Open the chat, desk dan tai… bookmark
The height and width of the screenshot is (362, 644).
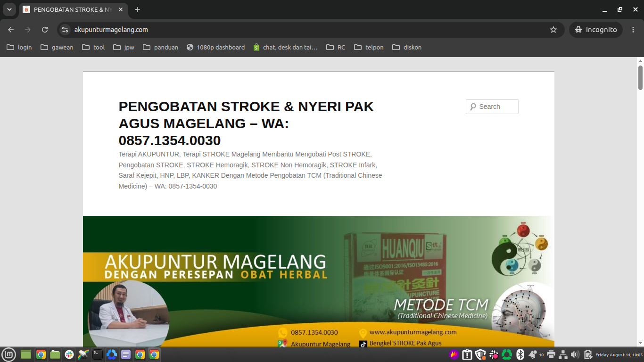(285, 47)
